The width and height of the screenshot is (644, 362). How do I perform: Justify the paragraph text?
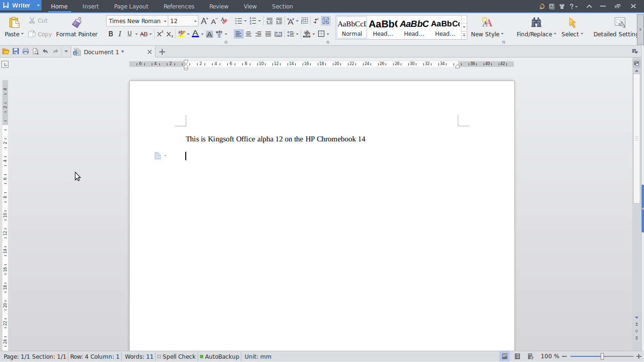[x=268, y=34]
